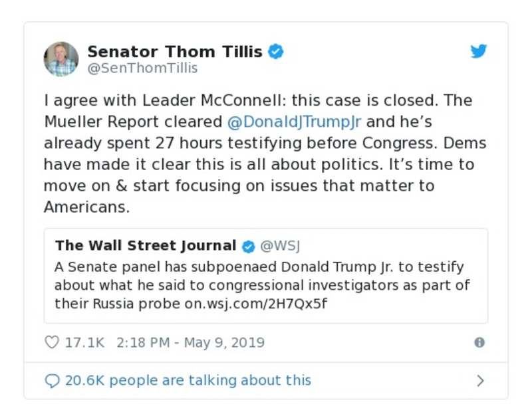Viewport: 532px width, 420px height.
Task: Click The Wall Street Journal verified badge
Action: click(x=248, y=247)
